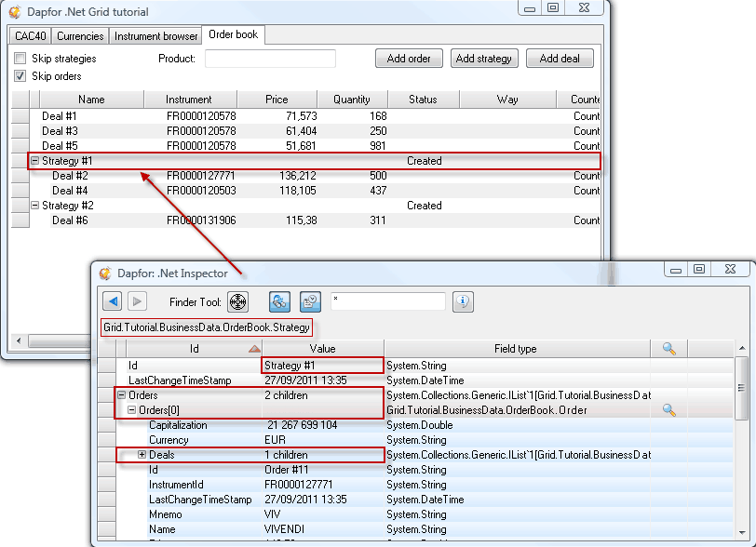Collapse the Orders node in Inspector

click(121, 395)
